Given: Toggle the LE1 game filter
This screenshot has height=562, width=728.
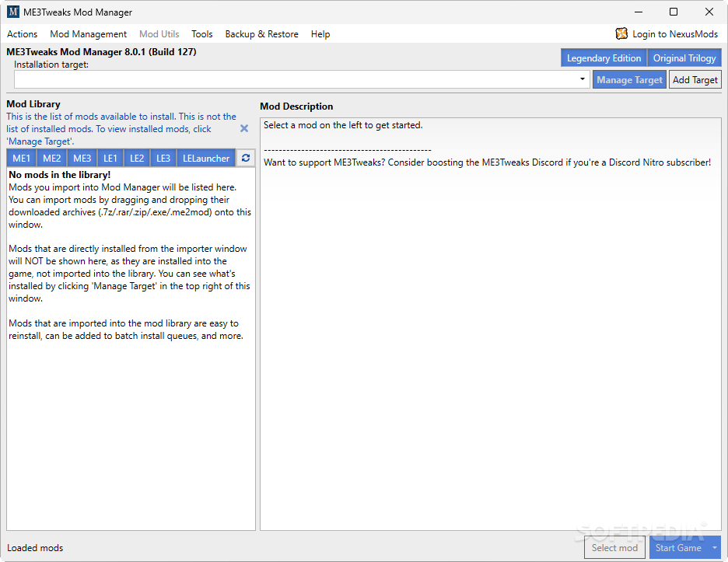Looking at the screenshot, I should 110,159.
